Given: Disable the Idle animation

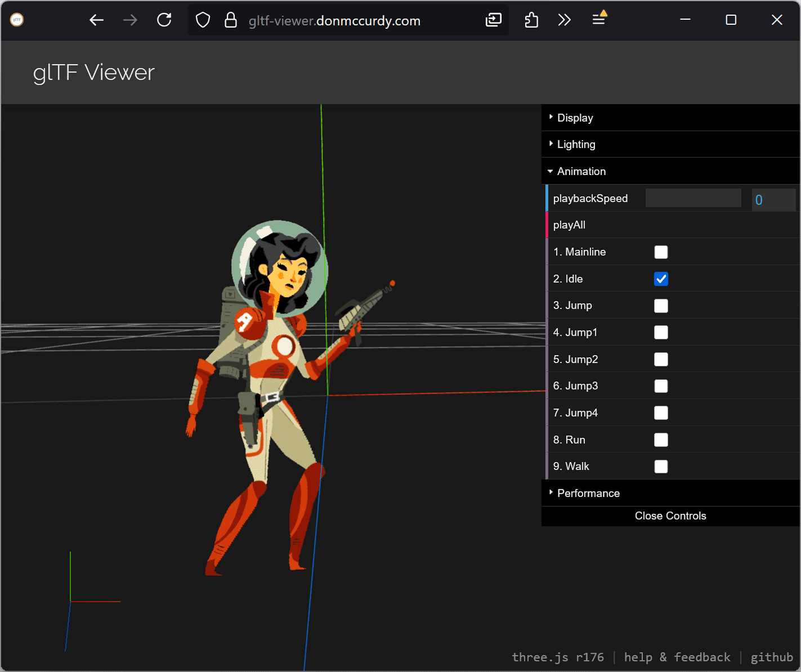Looking at the screenshot, I should coord(660,279).
